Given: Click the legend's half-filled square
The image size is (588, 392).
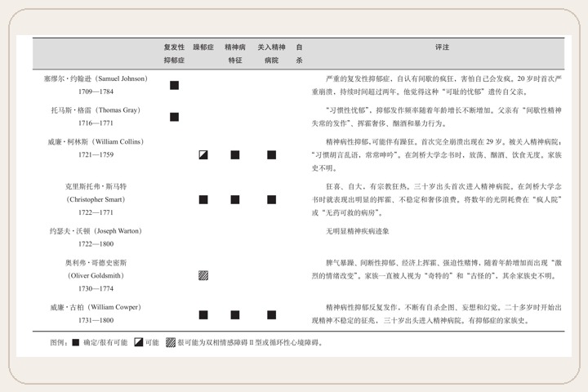Looking at the screenshot, I should [138, 342].
